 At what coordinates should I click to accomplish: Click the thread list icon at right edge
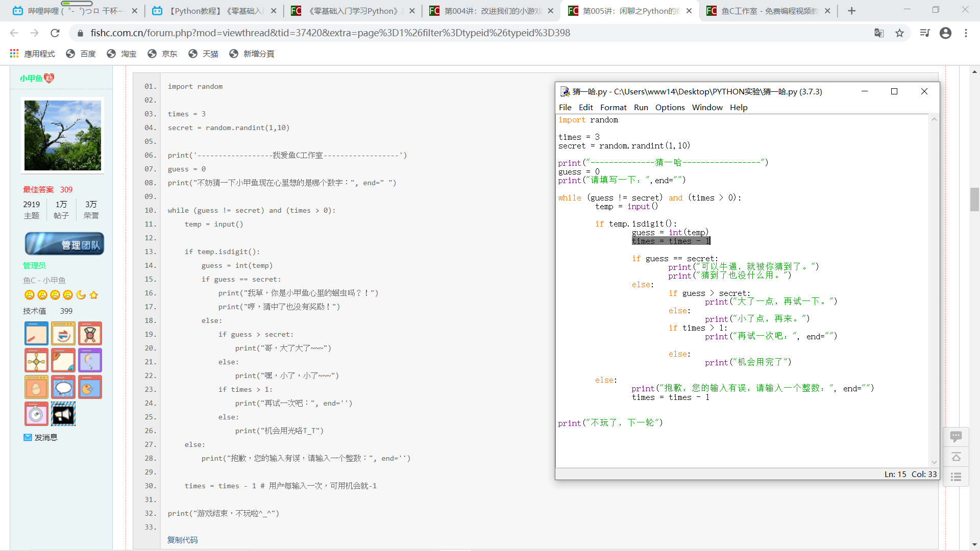pos(955,477)
